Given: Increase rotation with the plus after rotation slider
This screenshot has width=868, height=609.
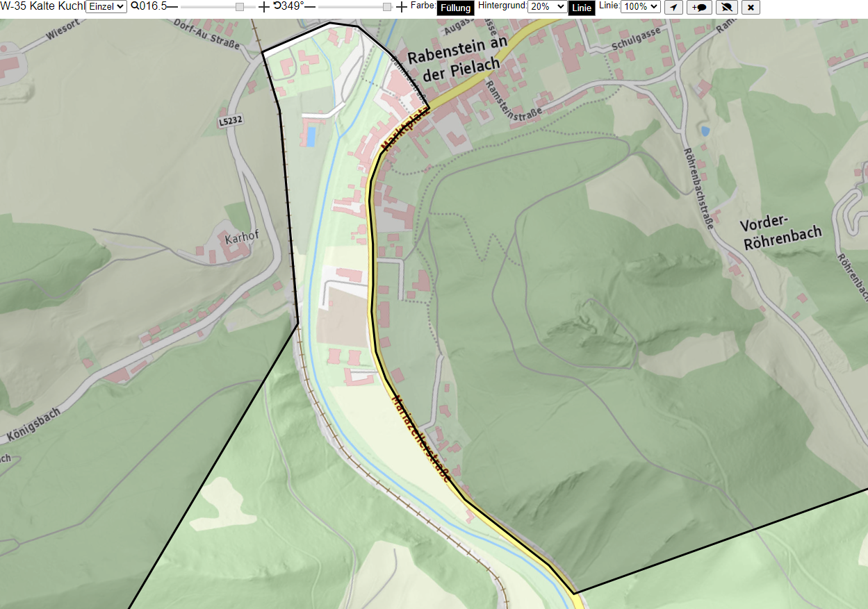Looking at the screenshot, I should pos(402,7).
